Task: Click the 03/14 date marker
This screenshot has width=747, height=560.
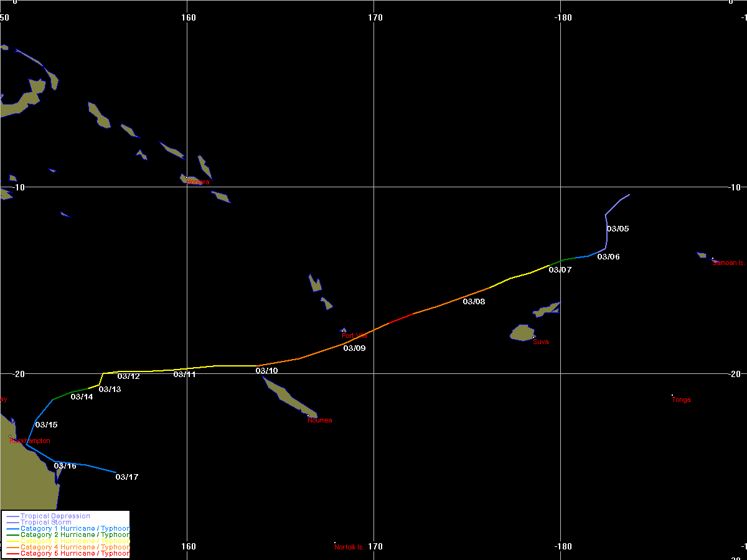Action: [x=82, y=397]
